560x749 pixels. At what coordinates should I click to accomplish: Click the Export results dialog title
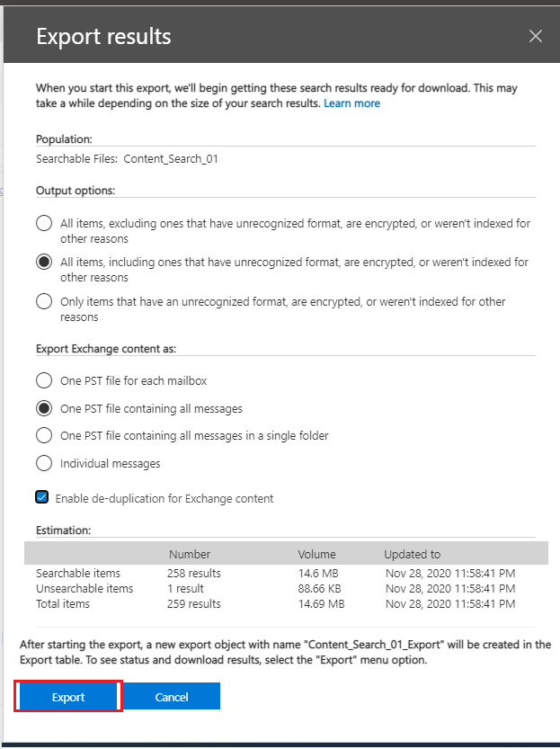pyautogui.click(x=103, y=37)
